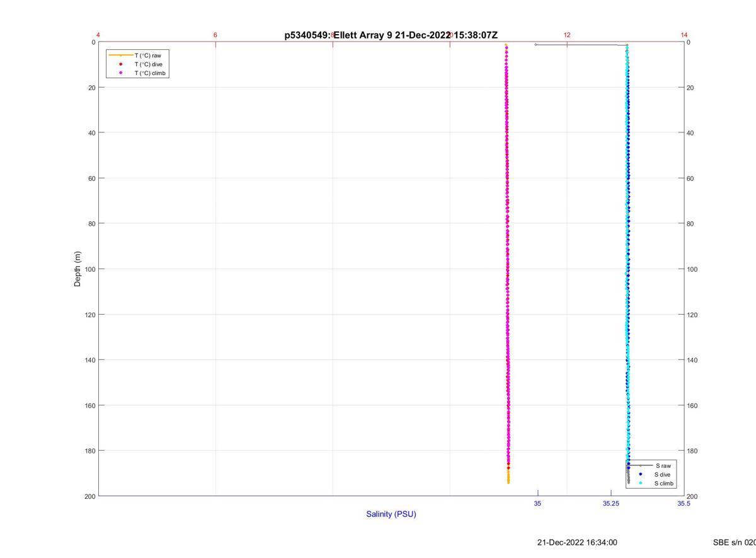Click the 160 tick label on right depth axis
The image size is (756, 558).
(692, 405)
